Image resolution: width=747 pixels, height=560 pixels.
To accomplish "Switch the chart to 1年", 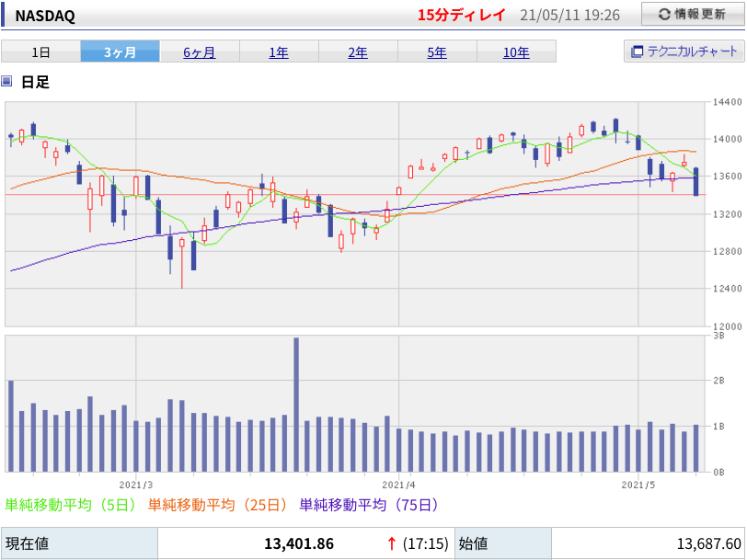I will pos(279,51).
